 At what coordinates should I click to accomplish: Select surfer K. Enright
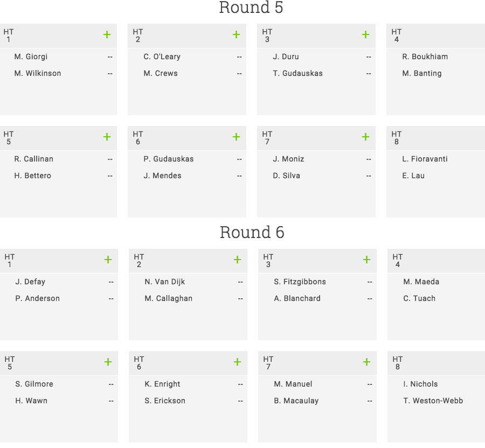(x=162, y=384)
